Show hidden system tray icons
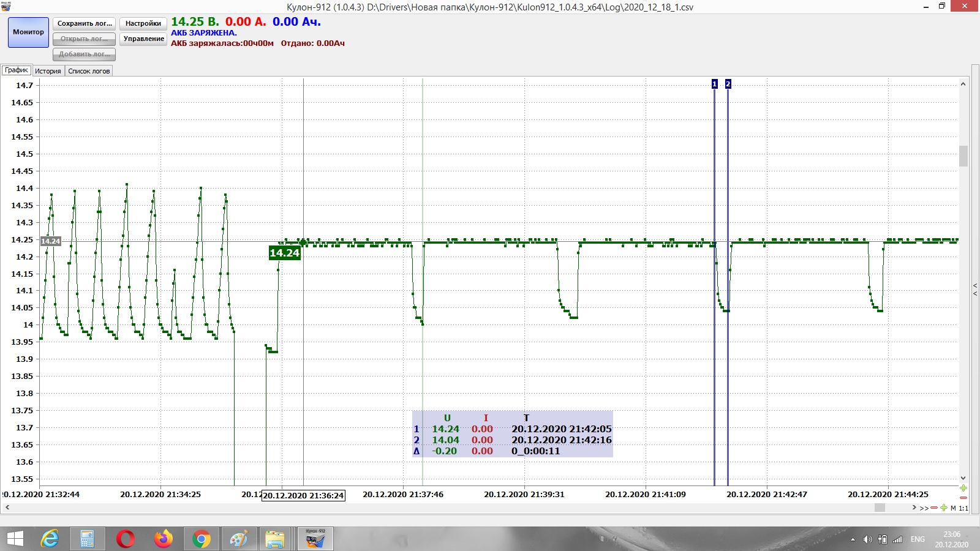Viewport: 980px width, 551px height. pyautogui.click(x=853, y=539)
